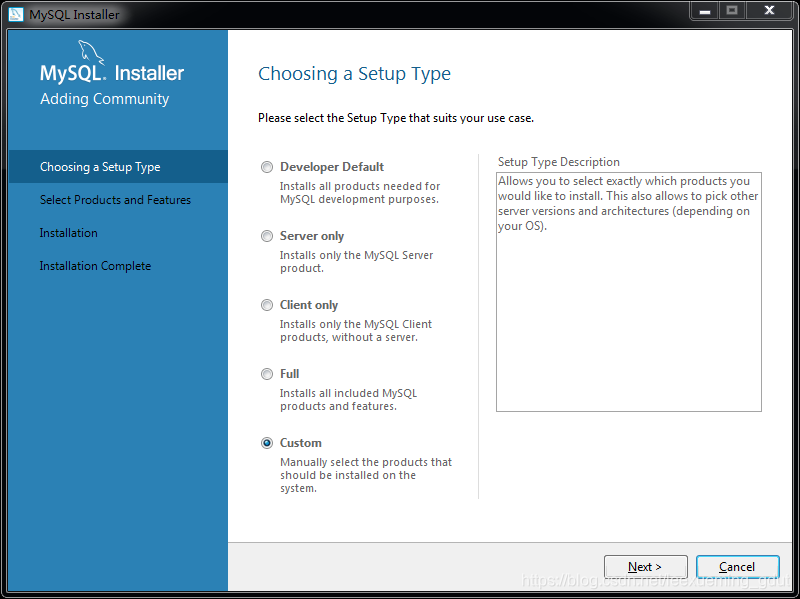Image resolution: width=800 pixels, height=599 pixels.
Task: Click the Adding Community label
Action: 103,98
